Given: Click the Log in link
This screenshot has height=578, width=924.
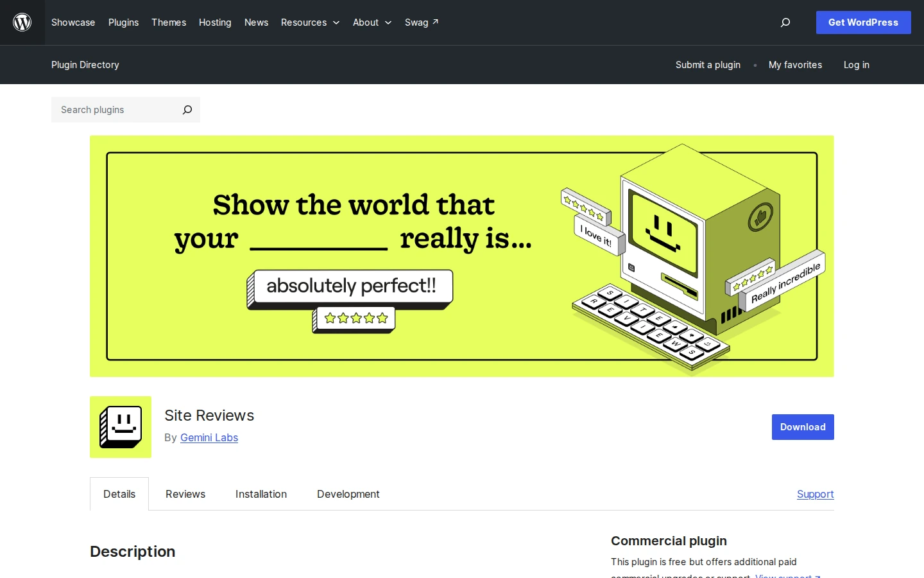Looking at the screenshot, I should point(857,65).
